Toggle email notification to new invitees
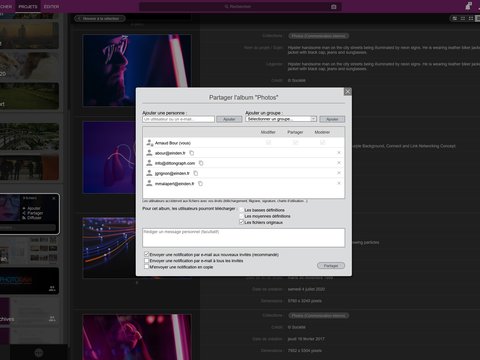This screenshot has height=360, width=480. [146, 254]
